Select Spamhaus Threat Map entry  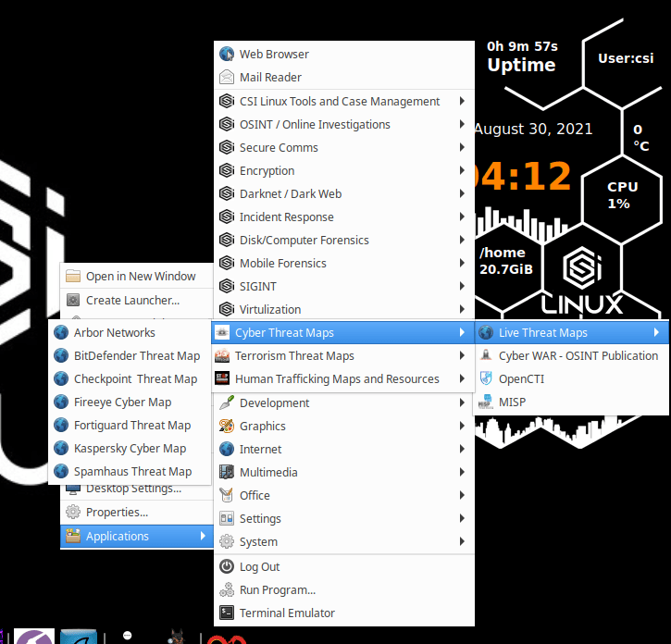(130, 471)
